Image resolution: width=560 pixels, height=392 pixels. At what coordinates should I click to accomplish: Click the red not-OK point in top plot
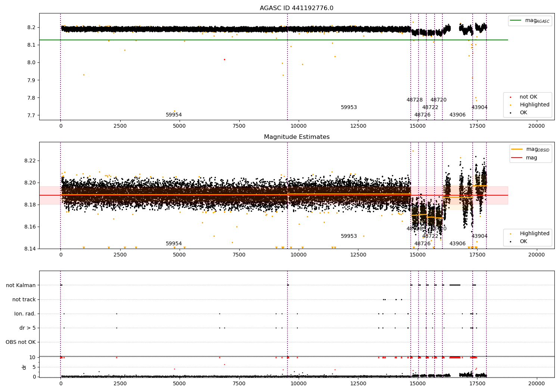(x=224, y=59)
